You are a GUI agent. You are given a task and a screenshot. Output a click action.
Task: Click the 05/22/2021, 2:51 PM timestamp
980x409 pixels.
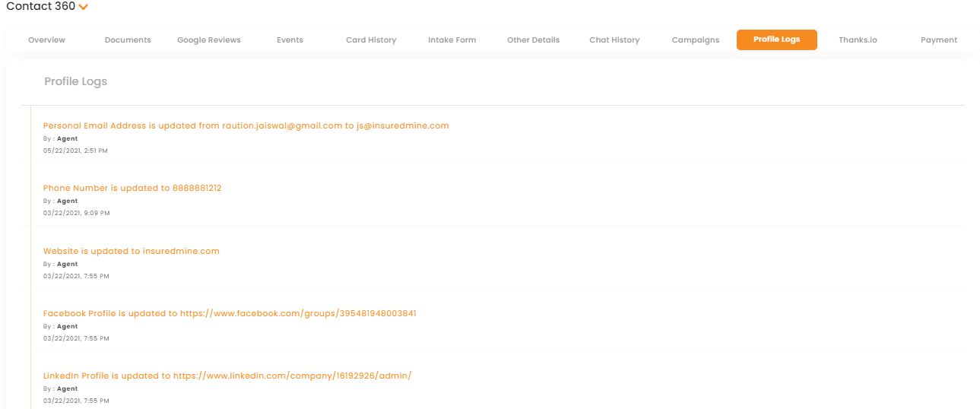[x=75, y=151]
